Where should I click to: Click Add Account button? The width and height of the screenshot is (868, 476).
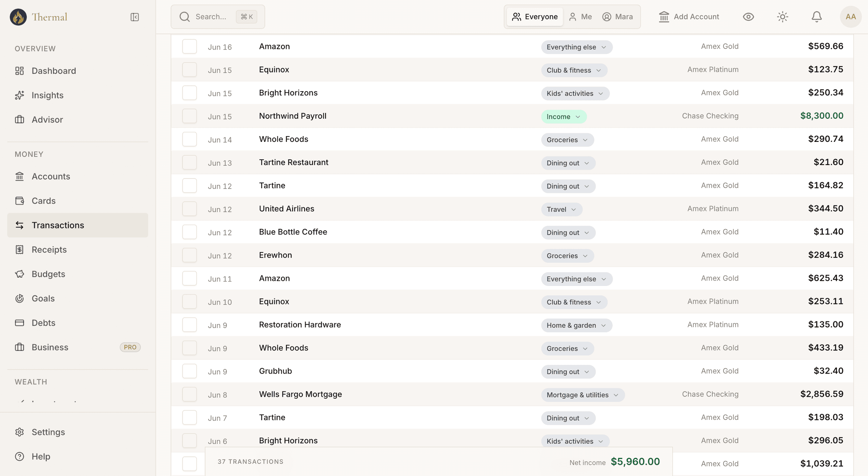pyautogui.click(x=689, y=17)
